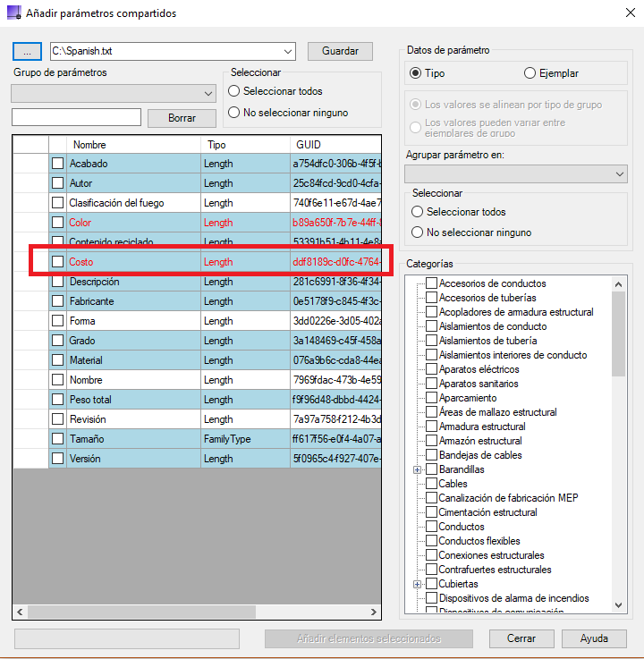
Task: Check Aislamientos de tubería category
Action: tap(431, 341)
